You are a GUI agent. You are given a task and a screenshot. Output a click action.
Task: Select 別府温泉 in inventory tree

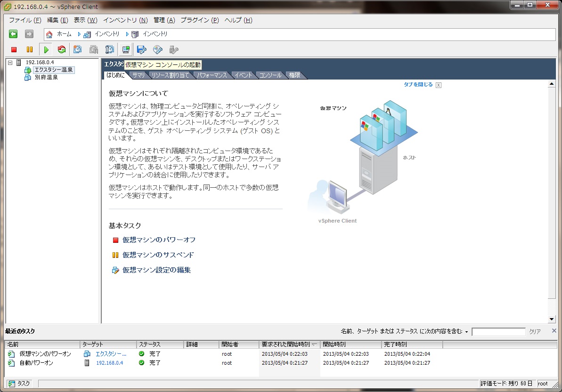[x=46, y=77]
